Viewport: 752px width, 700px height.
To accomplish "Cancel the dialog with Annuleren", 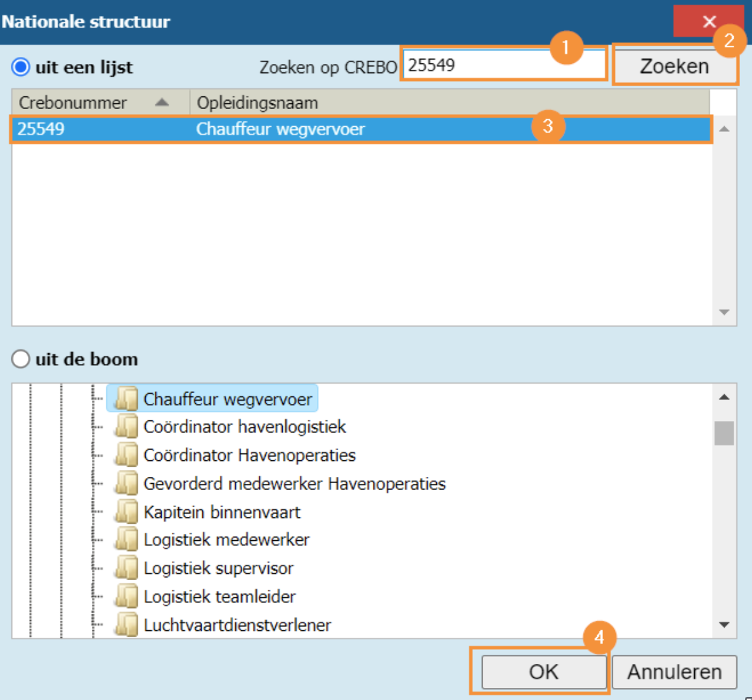I will point(674,671).
